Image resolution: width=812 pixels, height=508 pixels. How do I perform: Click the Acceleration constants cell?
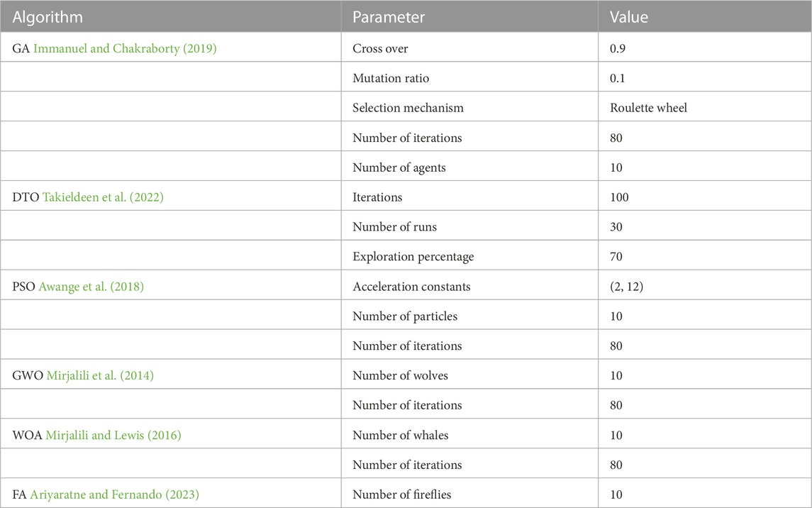(x=469, y=285)
